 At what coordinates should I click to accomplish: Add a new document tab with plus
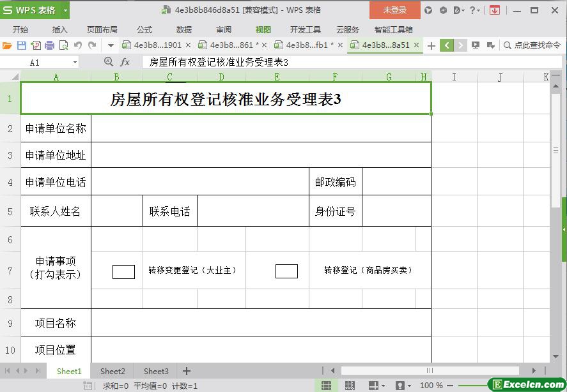(x=431, y=46)
